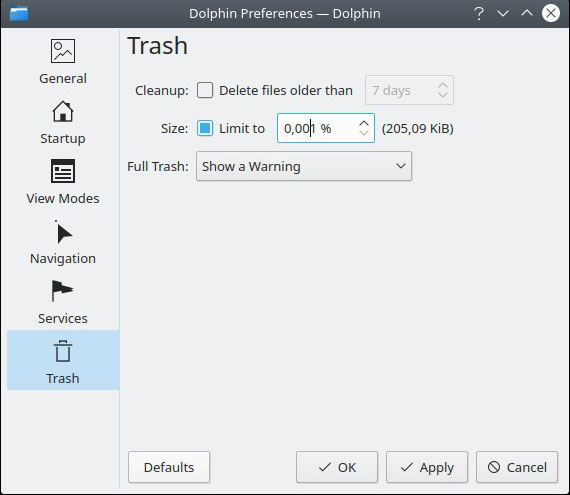570x495 pixels.
Task: Select the Trash bin icon
Action: 63,351
